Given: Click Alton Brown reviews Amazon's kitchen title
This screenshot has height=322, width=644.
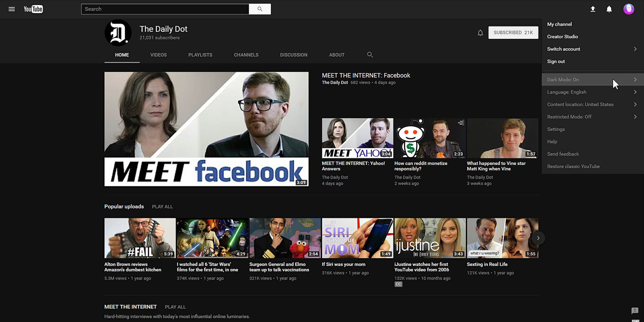Looking at the screenshot, I should (x=133, y=267).
